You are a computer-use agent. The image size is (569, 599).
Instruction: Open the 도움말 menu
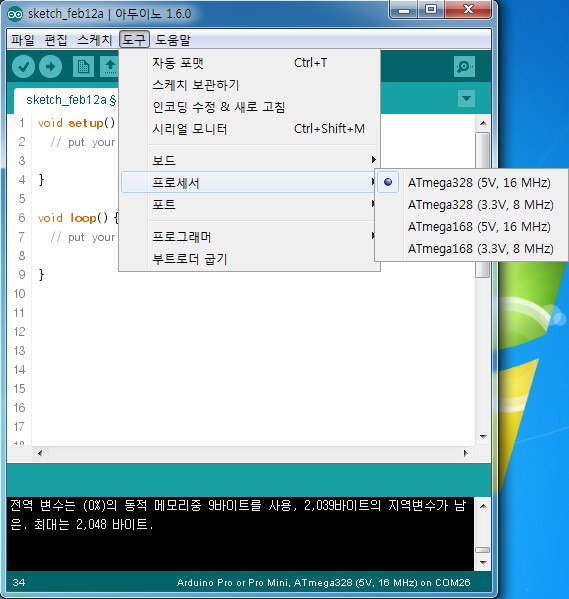pyautogui.click(x=172, y=40)
